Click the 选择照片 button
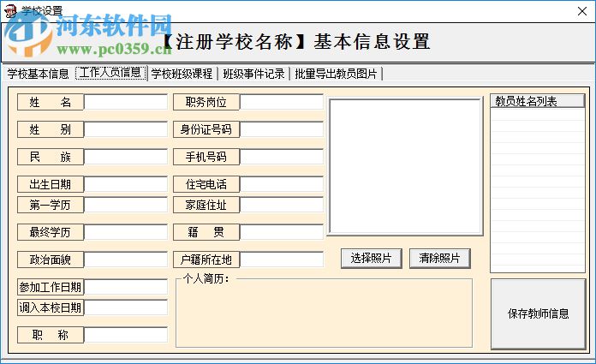This screenshot has height=364, width=596. coord(372,259)
